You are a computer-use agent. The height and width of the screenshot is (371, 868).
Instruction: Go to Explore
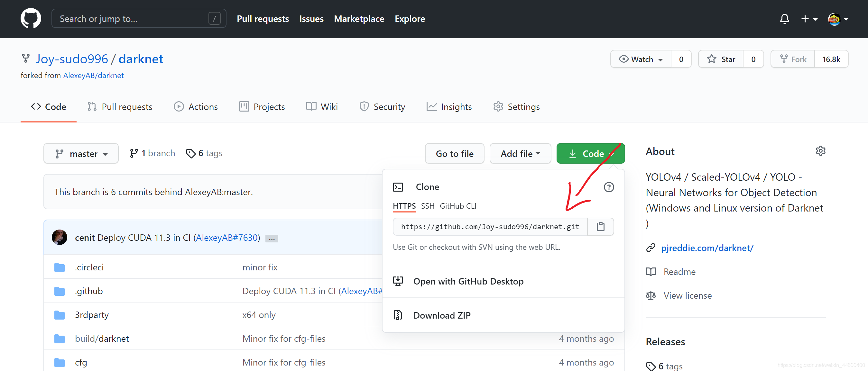(410, 19)
